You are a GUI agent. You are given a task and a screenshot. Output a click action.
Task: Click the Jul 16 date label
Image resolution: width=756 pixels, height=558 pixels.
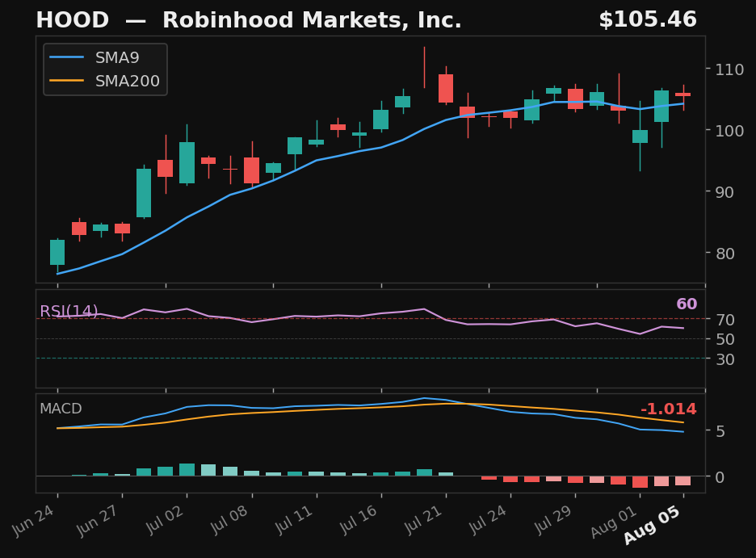pos(359,519)
